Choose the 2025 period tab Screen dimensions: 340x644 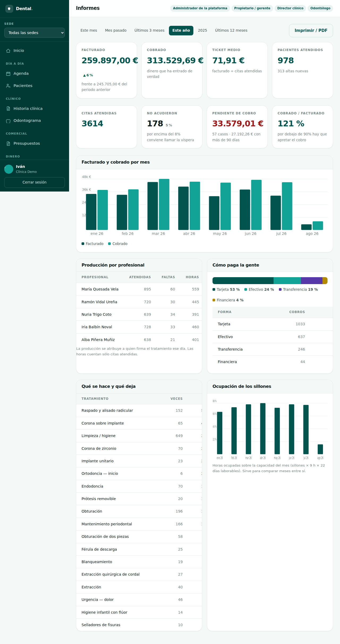[202, 31]
